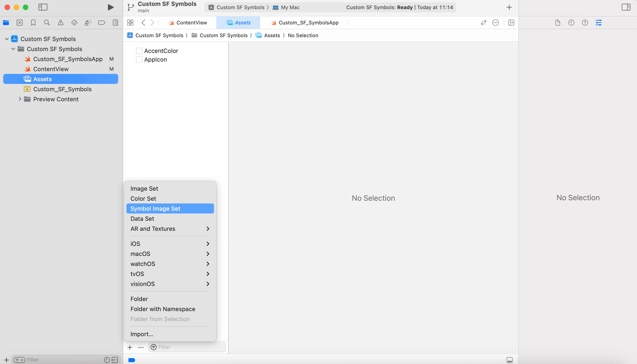This screenshot has width=637, height=364.
Task: Open the Test navigator diamond icon
Action: tap(74, 23)
